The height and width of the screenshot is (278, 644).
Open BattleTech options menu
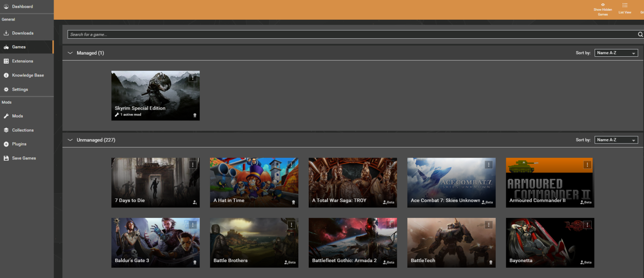[489, 225]
